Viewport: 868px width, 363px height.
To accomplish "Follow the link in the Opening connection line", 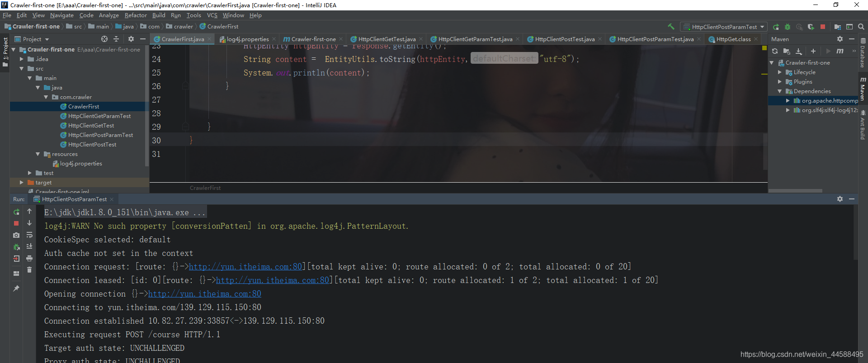I will click(205, 294).
